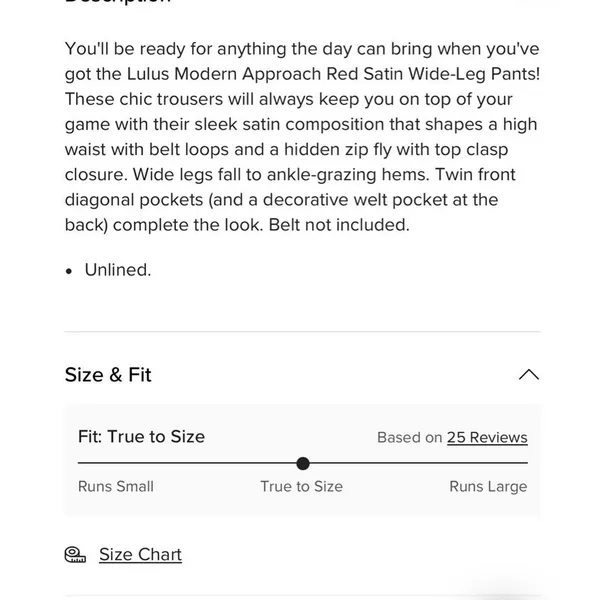Click the fit slider's black dot handle

pyautogui.click(x=303, y=463)
